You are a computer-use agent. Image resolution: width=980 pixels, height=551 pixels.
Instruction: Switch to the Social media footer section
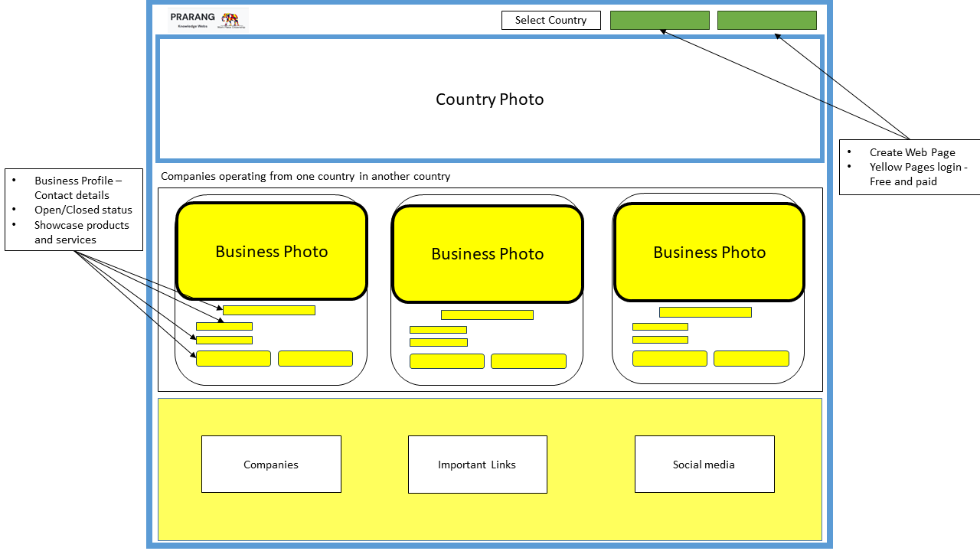(704, 464)
